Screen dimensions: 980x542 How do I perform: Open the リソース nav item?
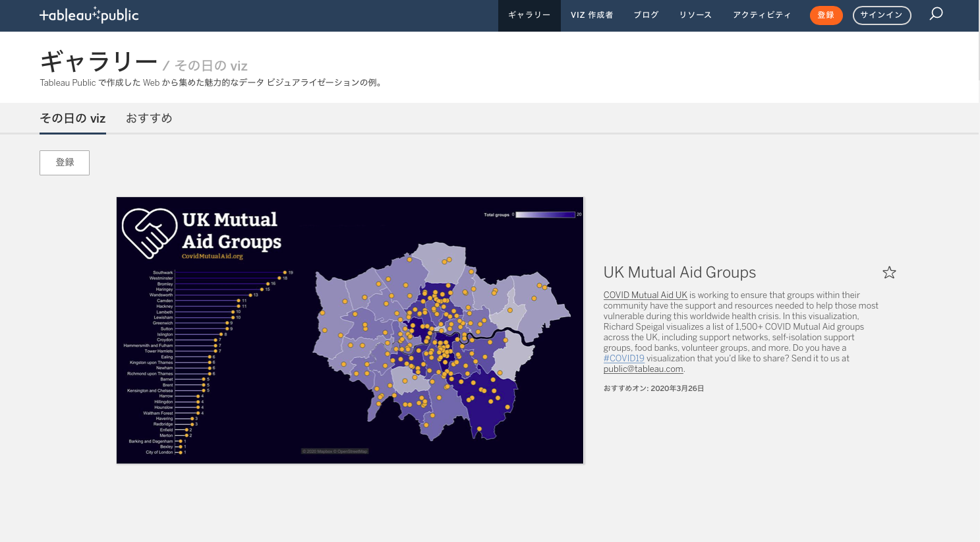pos(695,15)
